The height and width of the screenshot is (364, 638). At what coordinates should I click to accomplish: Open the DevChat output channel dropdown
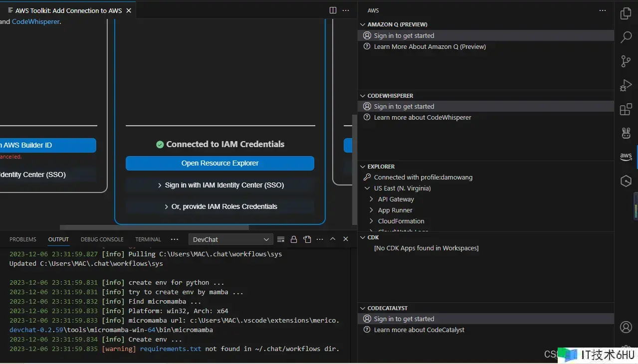(x=230, y=239)
